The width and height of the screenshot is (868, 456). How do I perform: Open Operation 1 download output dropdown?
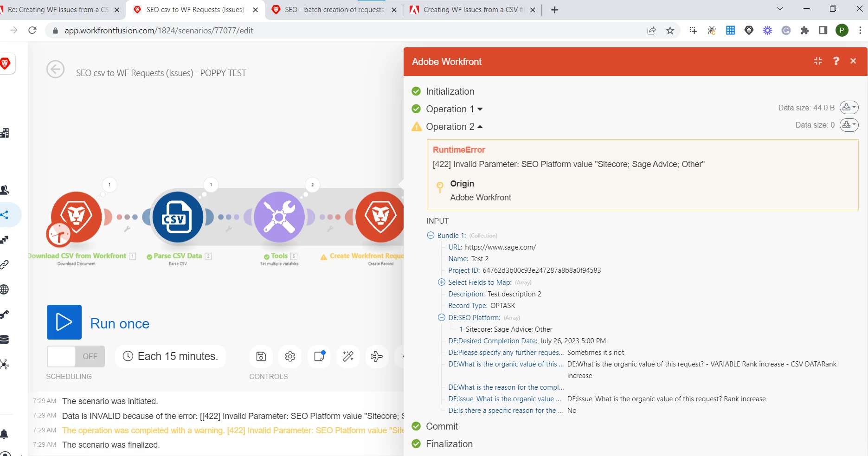(x=849, y=108)
